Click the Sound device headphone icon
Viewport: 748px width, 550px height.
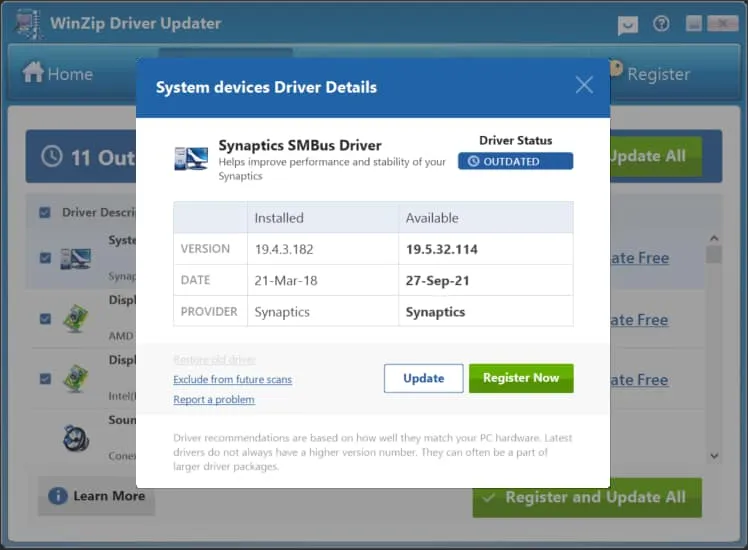76,438
